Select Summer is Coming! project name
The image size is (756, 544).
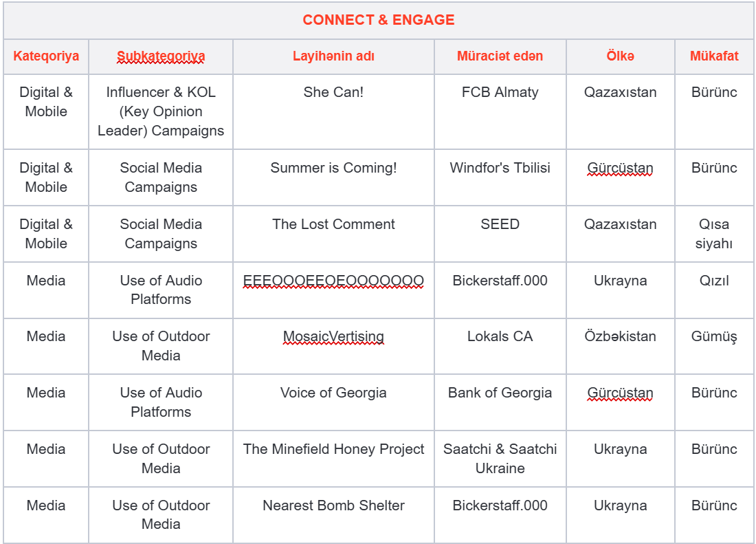click(333, 168)
